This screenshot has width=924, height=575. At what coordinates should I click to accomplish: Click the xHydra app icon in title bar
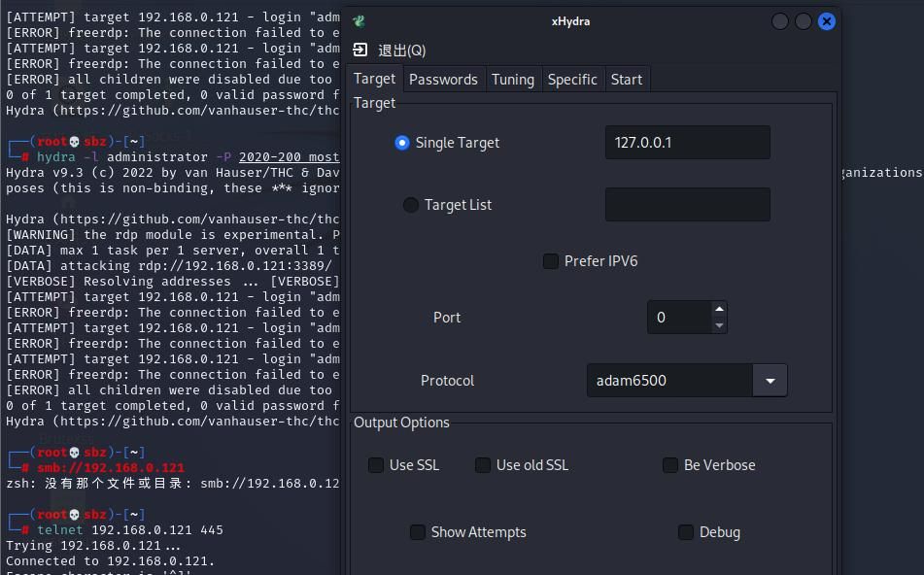point(359,21)
